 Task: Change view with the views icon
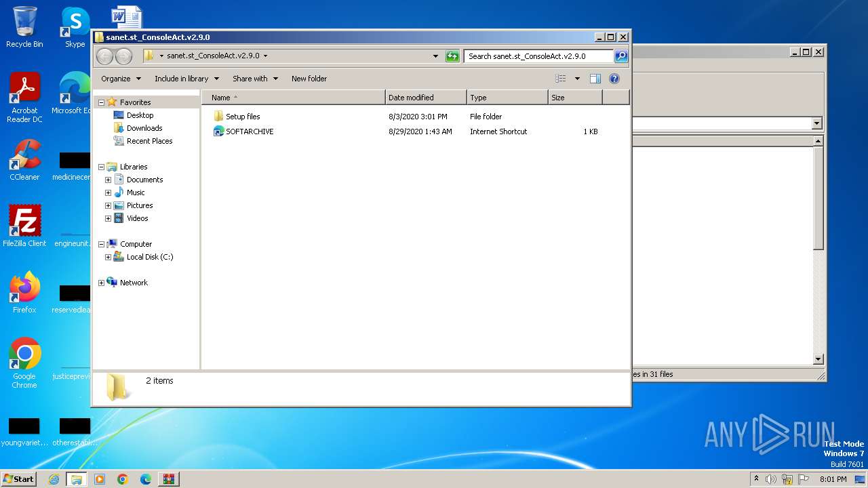click(x=561, y=79)
